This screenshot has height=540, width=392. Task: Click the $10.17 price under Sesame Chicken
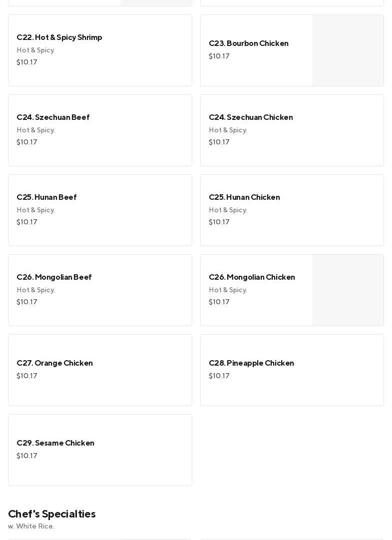tap(27, 456)
